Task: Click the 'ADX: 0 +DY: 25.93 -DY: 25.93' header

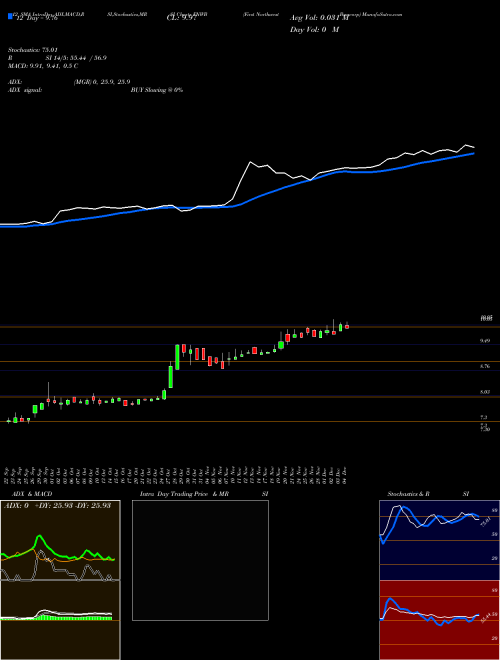Action: [x=57, y=506]
